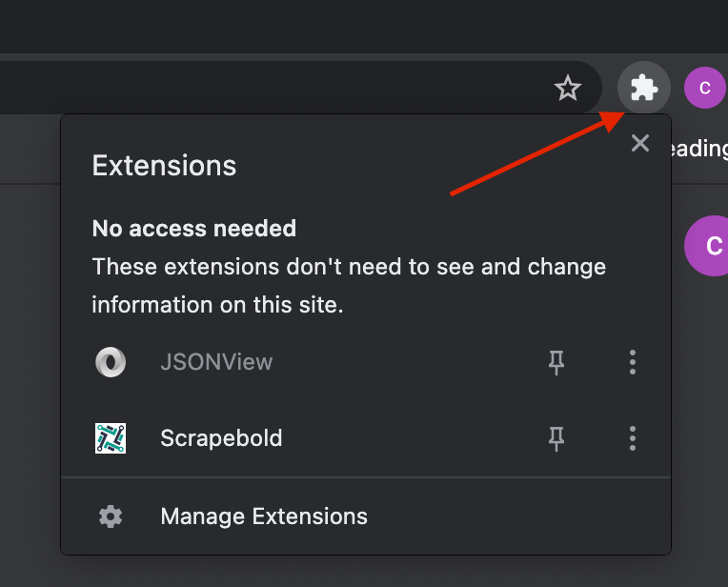728x587 pixels.
Task: Open more options for Scrapebold
Action: [x=633, y=438]
